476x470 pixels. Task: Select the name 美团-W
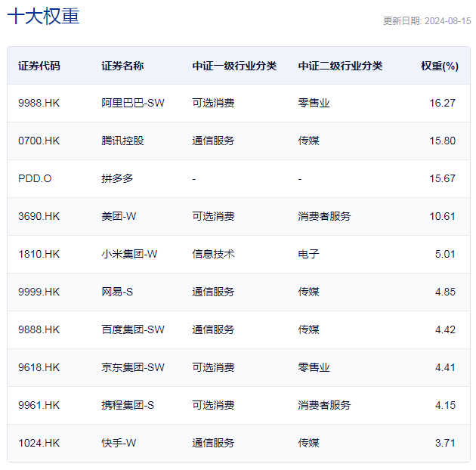tap(119, 216)
